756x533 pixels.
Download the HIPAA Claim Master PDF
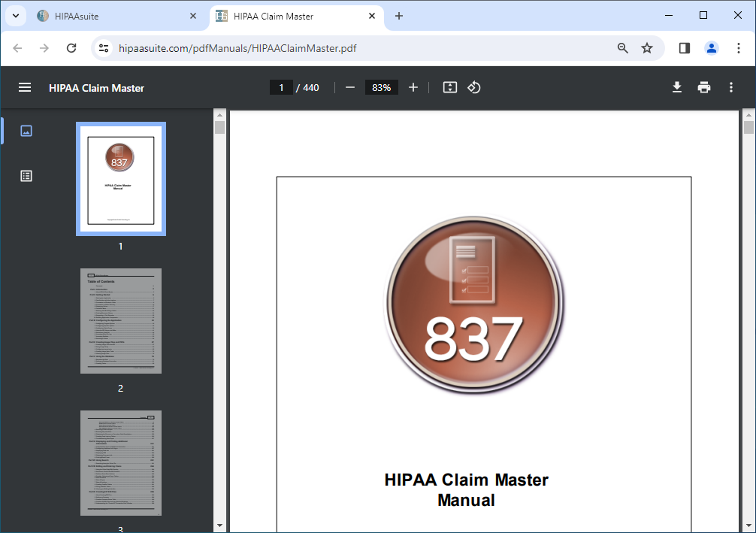(677, 87)
